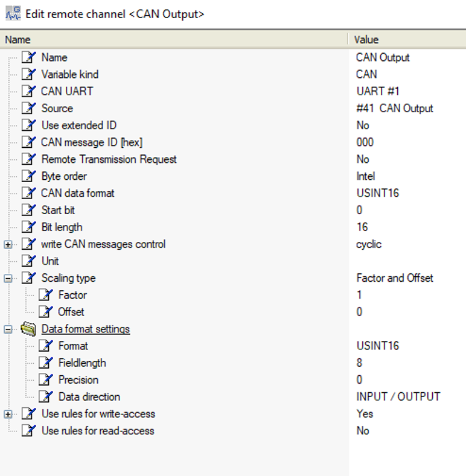Select the Start bit row label

tap(58, 210)
